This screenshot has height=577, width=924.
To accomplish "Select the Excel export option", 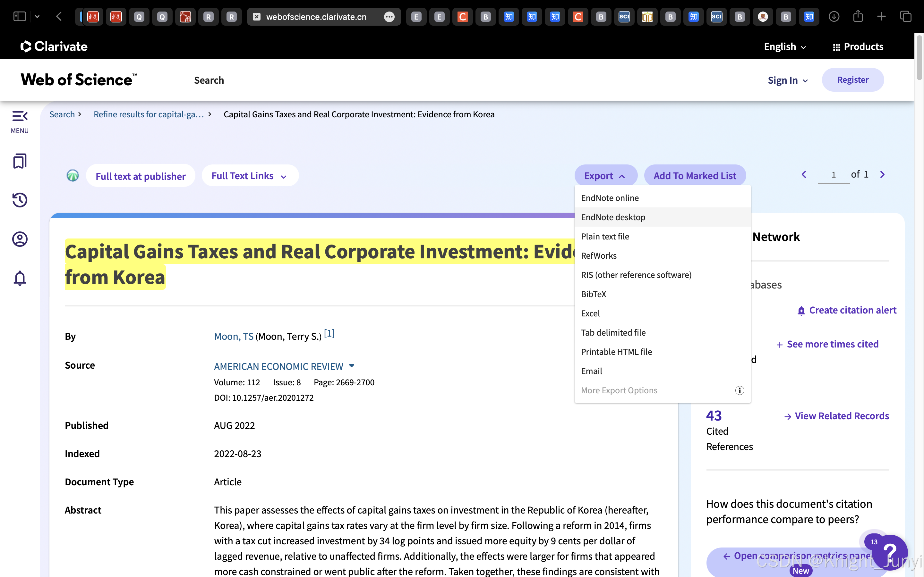I will coord(590,313).
